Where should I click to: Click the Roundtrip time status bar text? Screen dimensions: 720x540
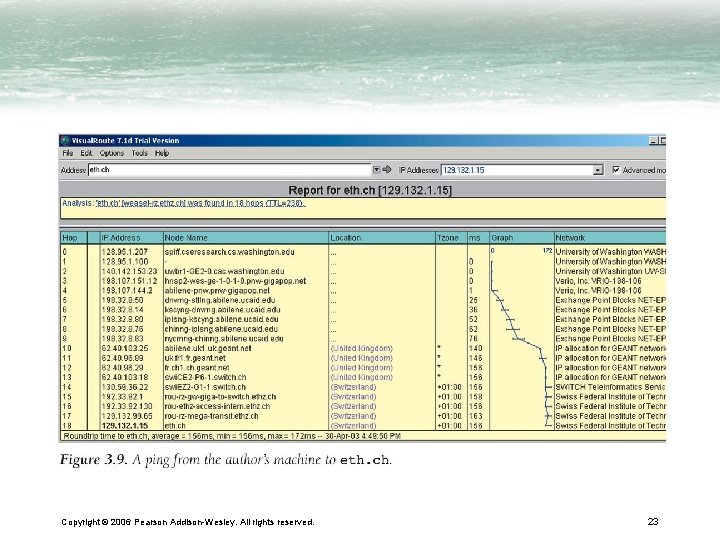pos(232,436)
